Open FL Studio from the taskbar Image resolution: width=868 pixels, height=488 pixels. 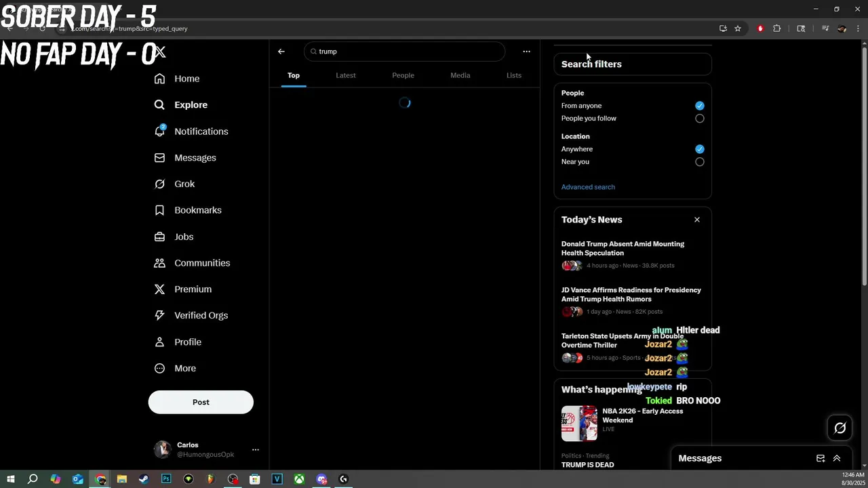tap(210, 479)
